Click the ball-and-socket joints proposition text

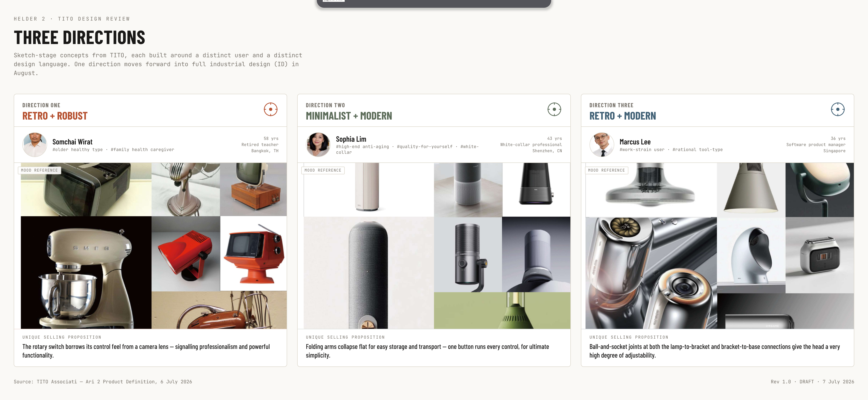coord(714,351)
